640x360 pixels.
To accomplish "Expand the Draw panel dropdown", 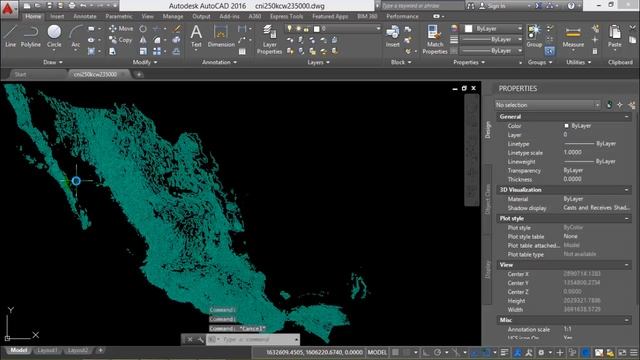I will point(53,62).
